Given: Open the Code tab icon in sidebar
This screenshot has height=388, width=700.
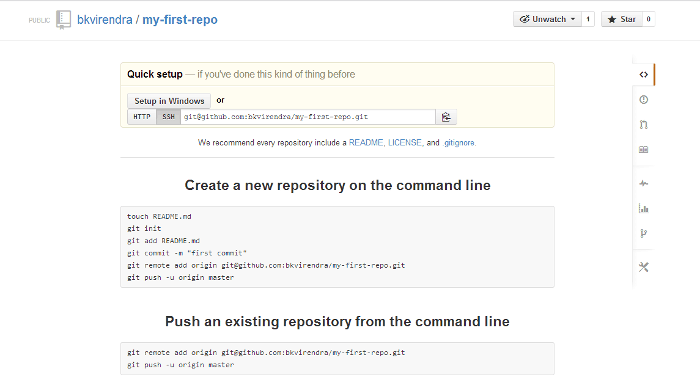Looking at the screenshot, I should [x=643, y=75].
